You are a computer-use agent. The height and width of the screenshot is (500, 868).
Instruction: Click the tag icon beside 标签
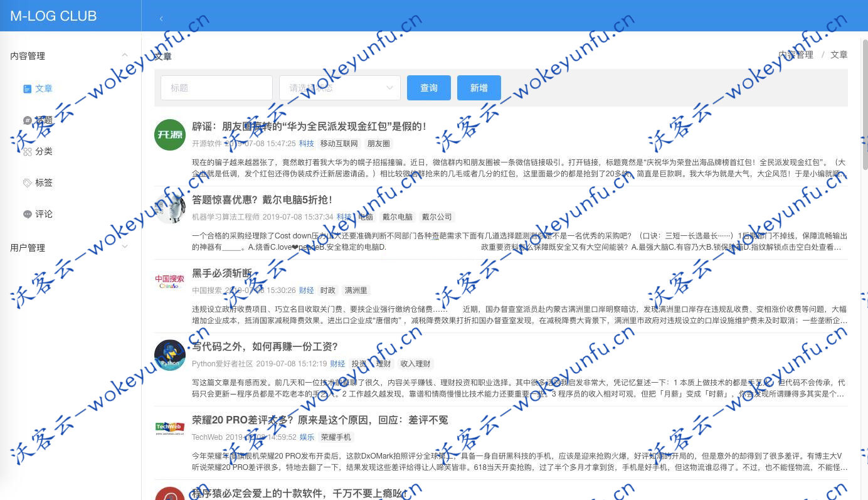point(27,183)
